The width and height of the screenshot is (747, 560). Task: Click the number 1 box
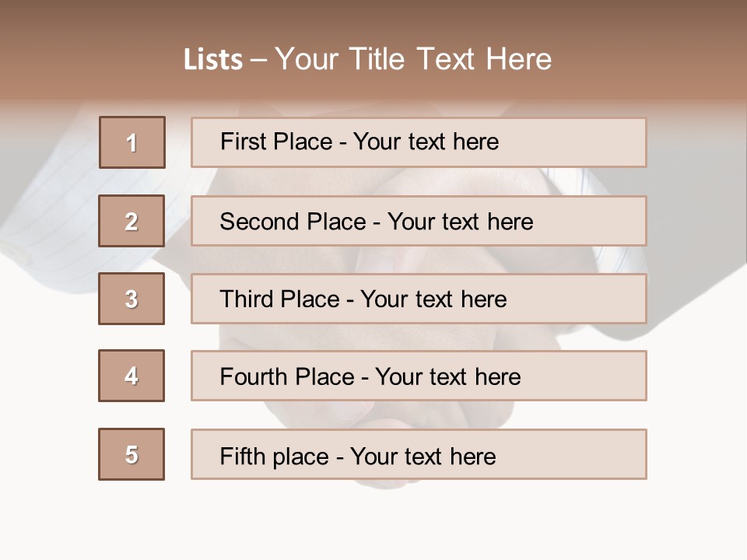(132, 142)
